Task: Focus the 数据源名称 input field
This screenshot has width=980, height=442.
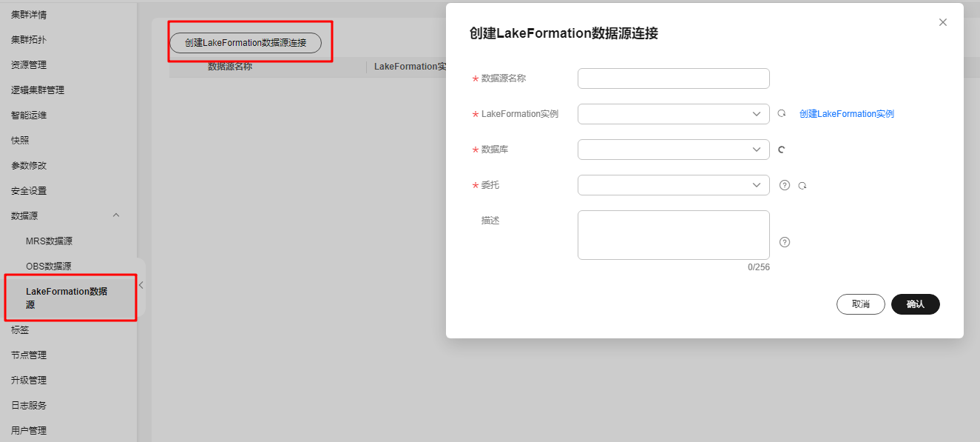Action: click(x=674, y=78)
